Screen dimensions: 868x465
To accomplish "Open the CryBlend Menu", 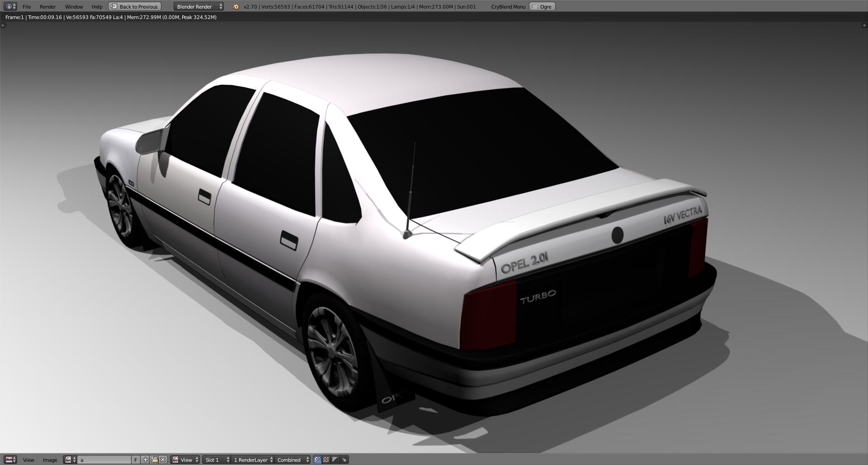I will tap(508, 6).
